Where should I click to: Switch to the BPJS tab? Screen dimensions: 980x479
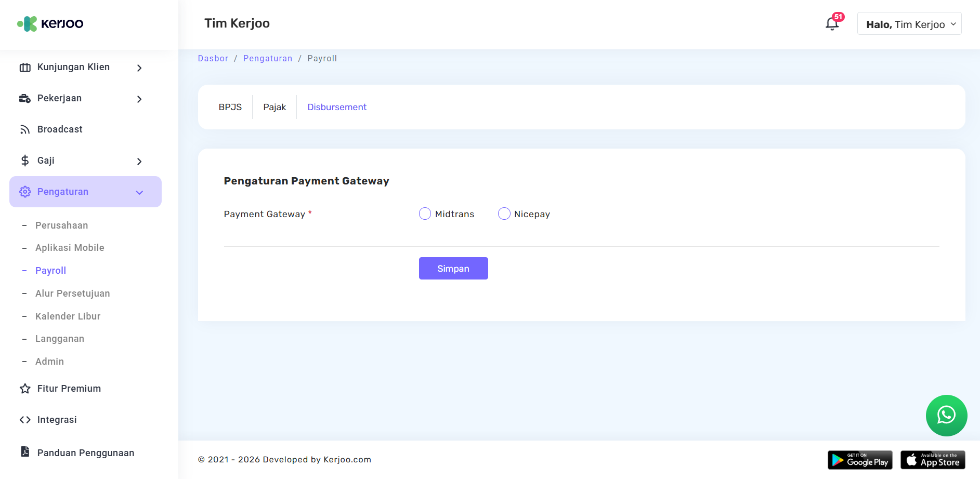230,107
